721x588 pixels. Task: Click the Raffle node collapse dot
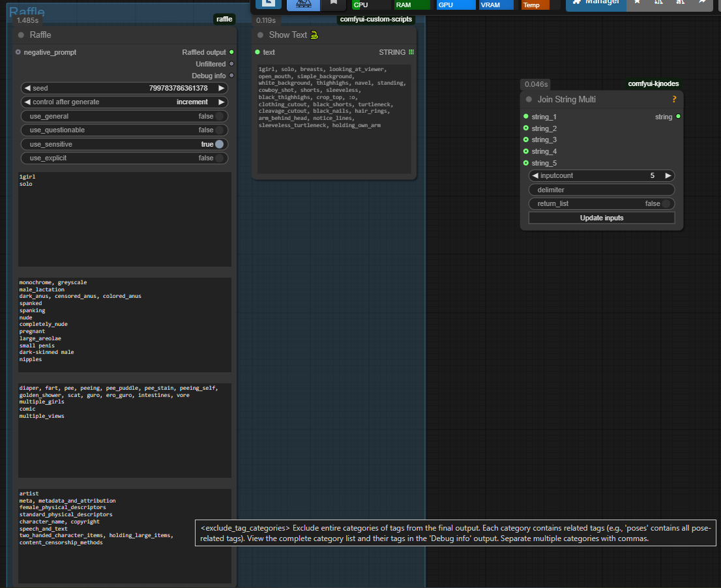21,35
